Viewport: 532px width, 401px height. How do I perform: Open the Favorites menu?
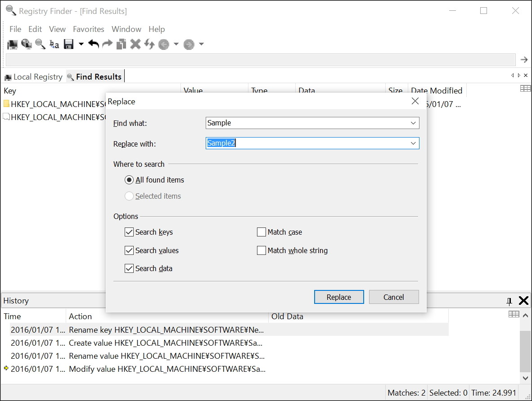click(x=89, y=29)
